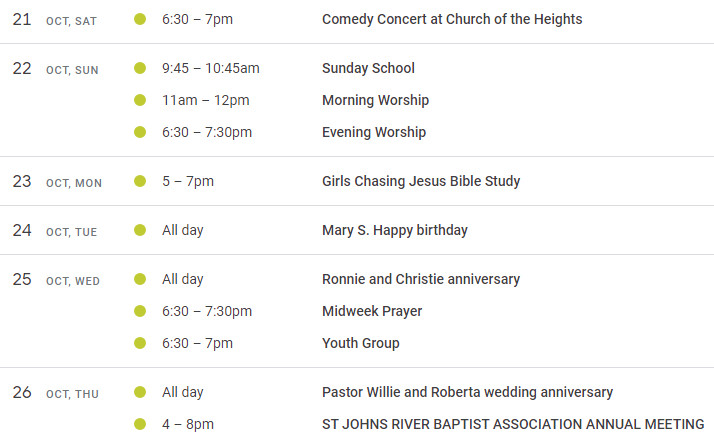Open Comedy Concert at Church of the Heights
Screen dimensions: 714x446
pos(452,19)
